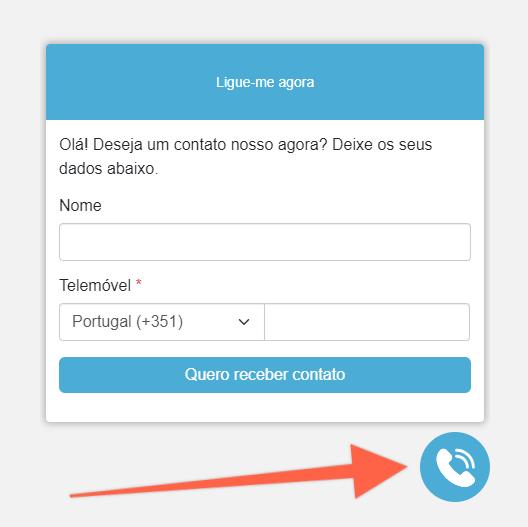Screen dimensions: 528x527
Task: Focus the phone number input field
Action: 367,322
